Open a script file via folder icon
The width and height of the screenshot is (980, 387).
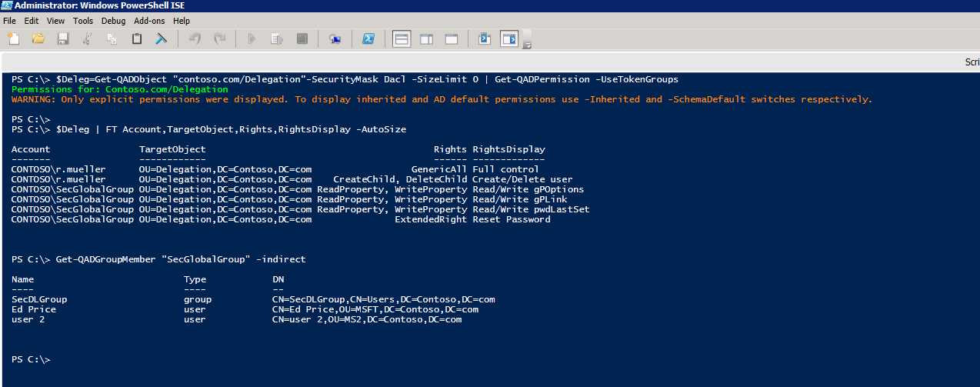[38, 38]
